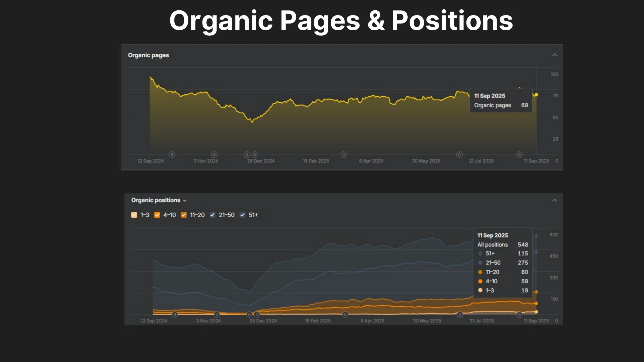Click the Google marker near 8 Apr 2025 in Organic positions
Screen dimensions: 644x362
pyautogui.click(x=345, y=314)
